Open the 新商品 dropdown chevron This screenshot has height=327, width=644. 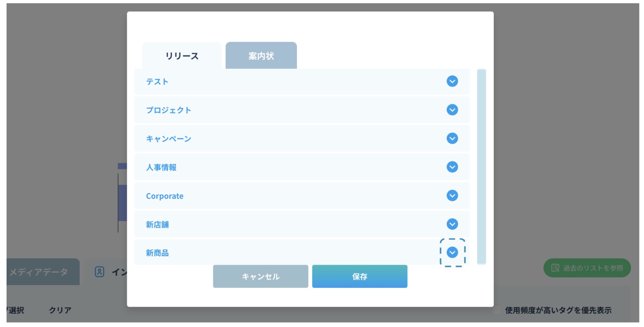coord(452,252)
